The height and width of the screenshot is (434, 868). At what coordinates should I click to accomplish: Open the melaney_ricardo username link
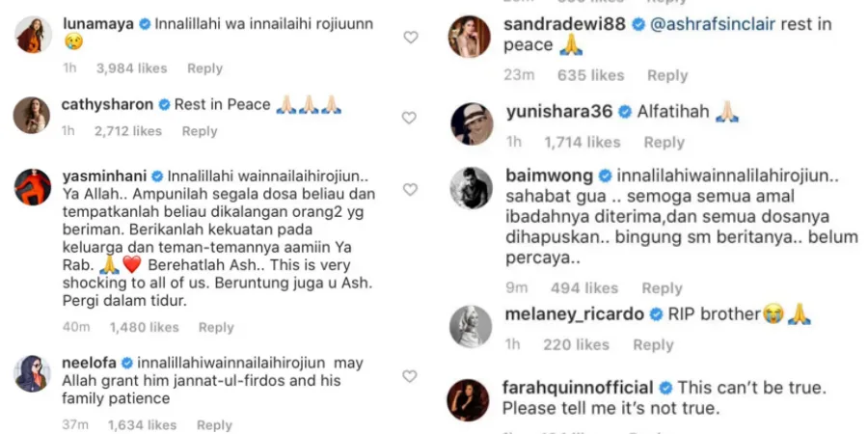575,314
